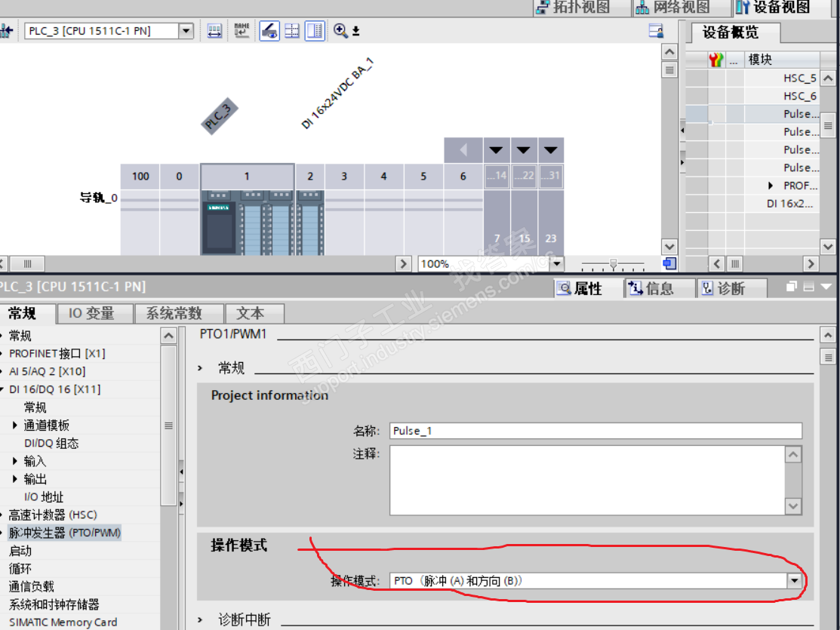Image resolution: width=840 pixels, height=630 pixels.
Task: Click the show module NAME labels icon
Action: 242,30
